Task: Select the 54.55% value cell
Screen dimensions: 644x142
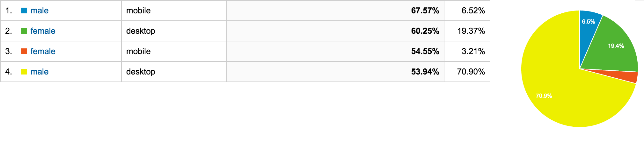Action: click(x=335, y=51)
